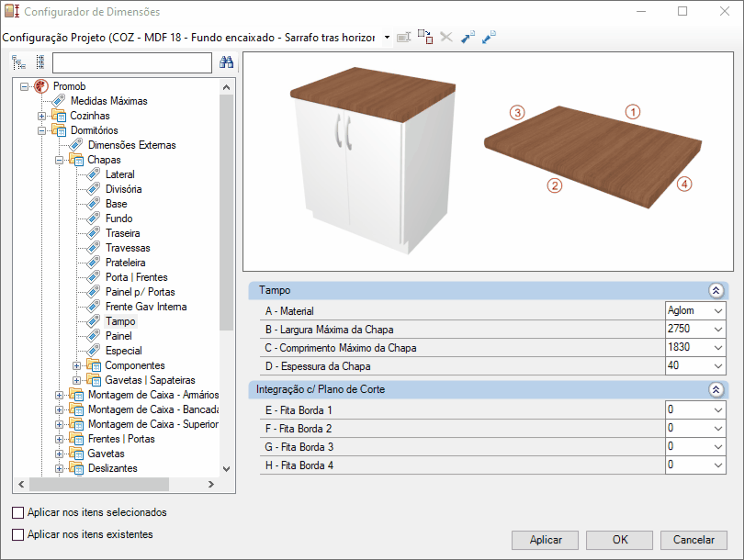Click the Chapas folder icon
This screenshot has width=744, height=560.
click(x=76, y=160)
